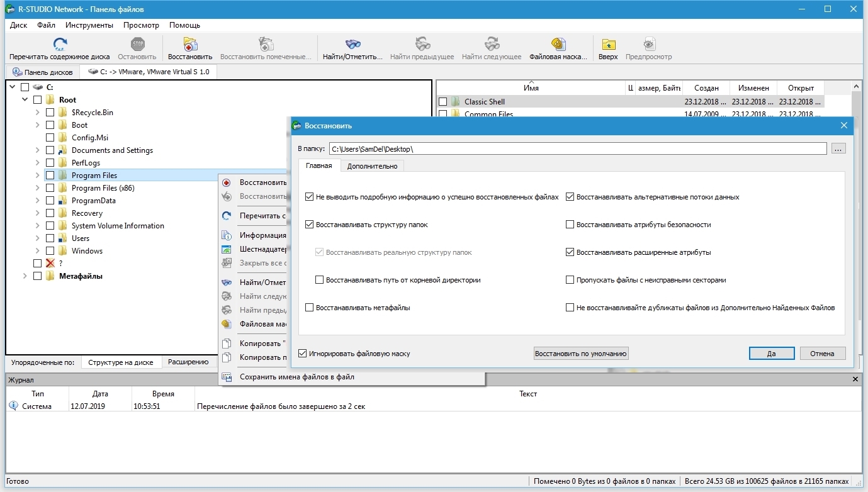
Task: Expand the System Volume Information node
Action: [38, 225]
